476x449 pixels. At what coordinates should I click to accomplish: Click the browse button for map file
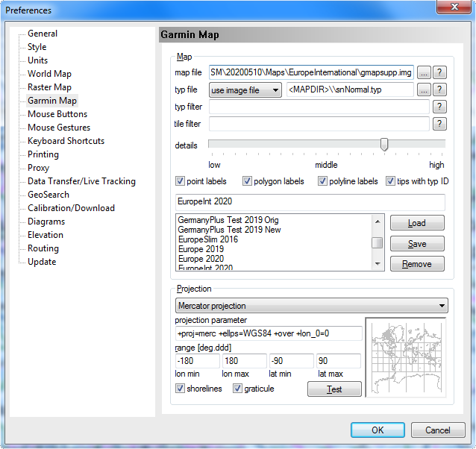[x=424, y=72]
